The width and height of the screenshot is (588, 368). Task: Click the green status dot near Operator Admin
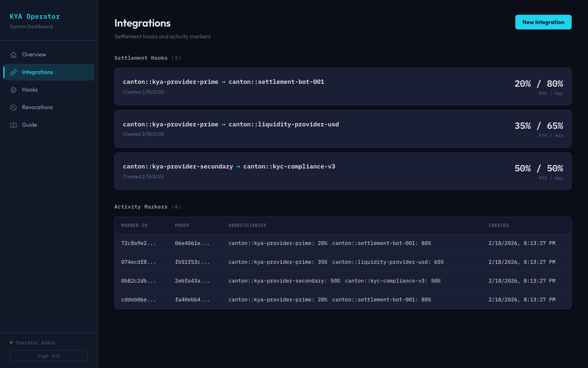[11, 343]
